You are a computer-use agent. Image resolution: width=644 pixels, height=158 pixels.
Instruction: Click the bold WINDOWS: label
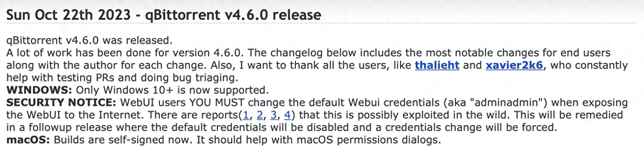point(39,90)
